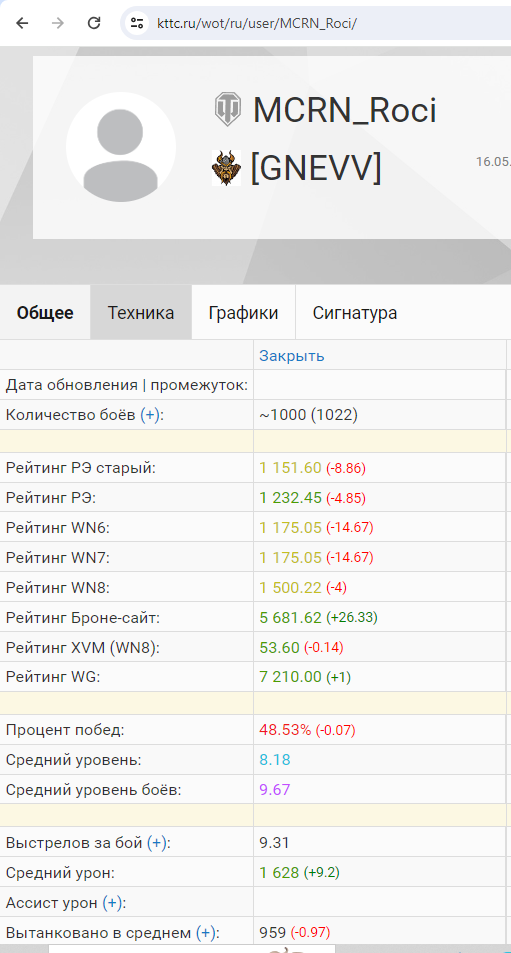Click the WN8 rating value 1 500.22
The image size is (511, 953).
coord(290,588)
